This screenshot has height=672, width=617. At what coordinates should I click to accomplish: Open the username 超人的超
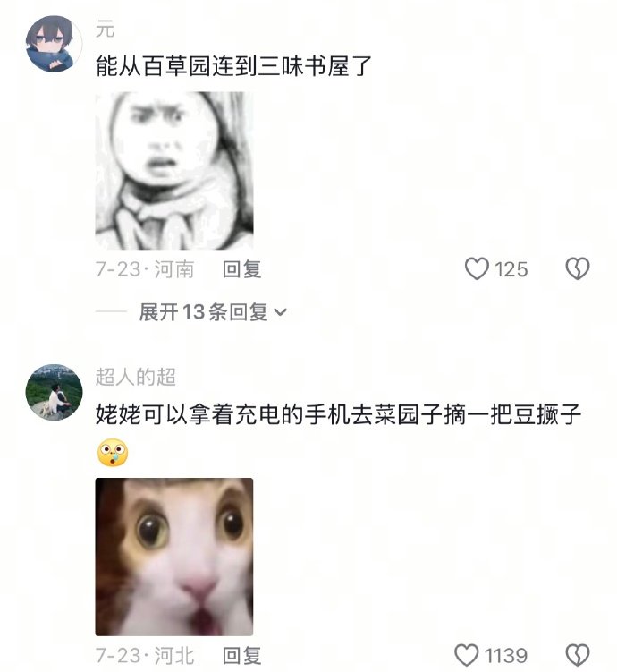(x=135, y=377)
